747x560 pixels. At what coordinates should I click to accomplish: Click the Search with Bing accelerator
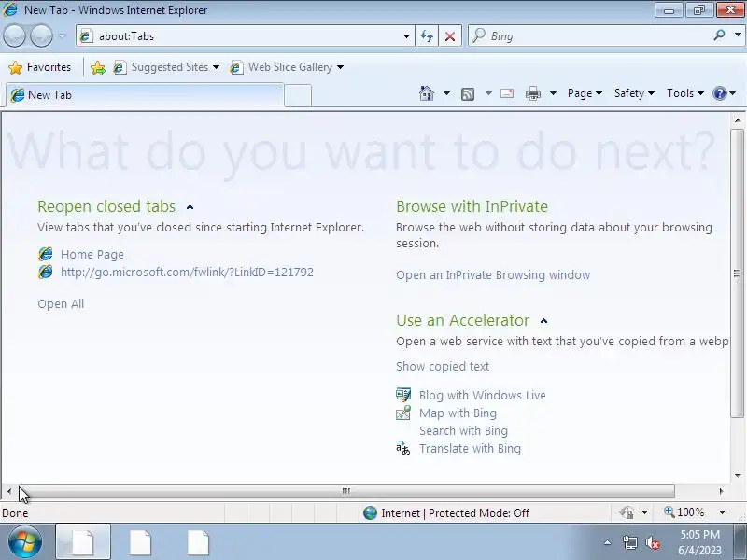463,430
